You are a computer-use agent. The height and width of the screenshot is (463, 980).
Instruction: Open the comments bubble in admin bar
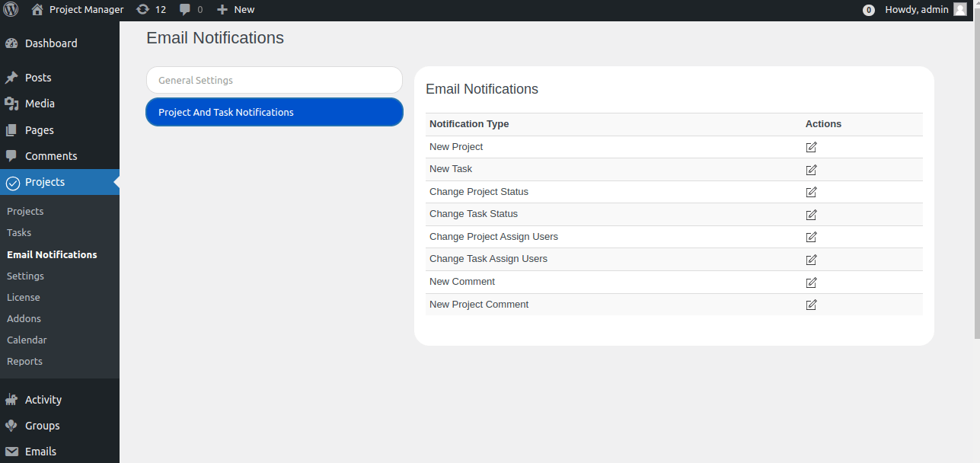point(191,10)
